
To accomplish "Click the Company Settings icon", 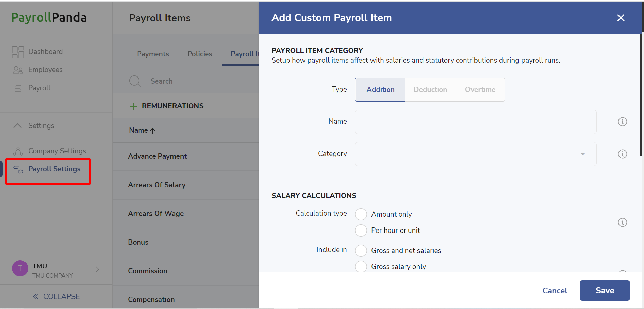I will [18, 151].
